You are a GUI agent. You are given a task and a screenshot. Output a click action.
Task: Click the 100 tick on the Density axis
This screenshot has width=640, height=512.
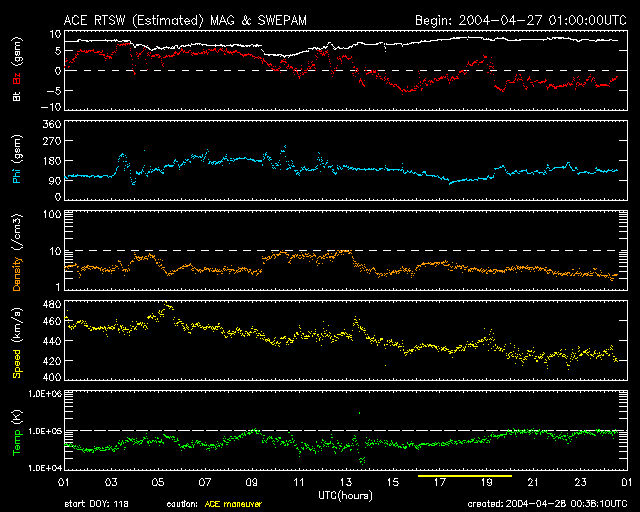[52, 214]
